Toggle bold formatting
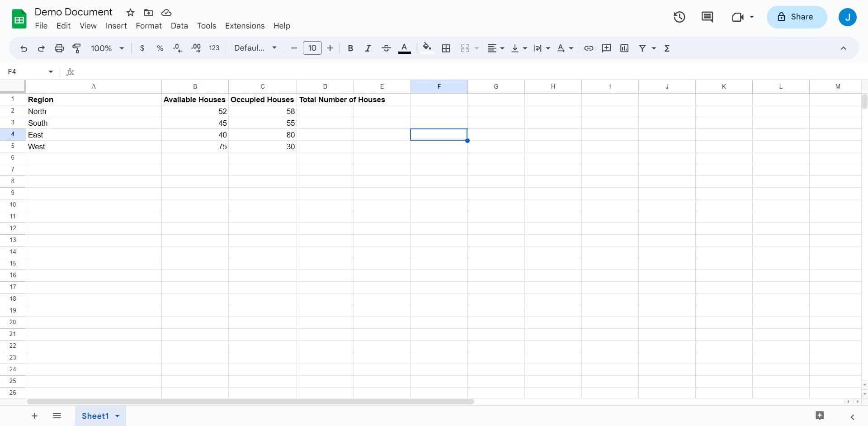Image resolution: width=868 pixels, height=426 pixels. coord(350,48)
